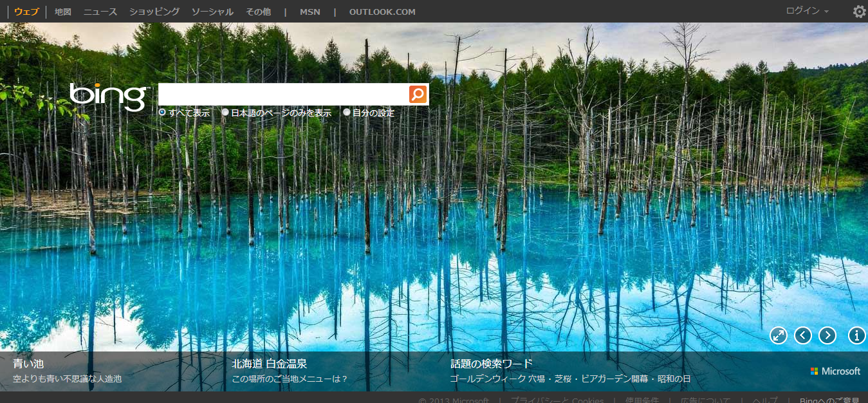Viewport: 868px width, 403px height.
Task: Expand the ログイン dropdown
Action: [807, 11]
